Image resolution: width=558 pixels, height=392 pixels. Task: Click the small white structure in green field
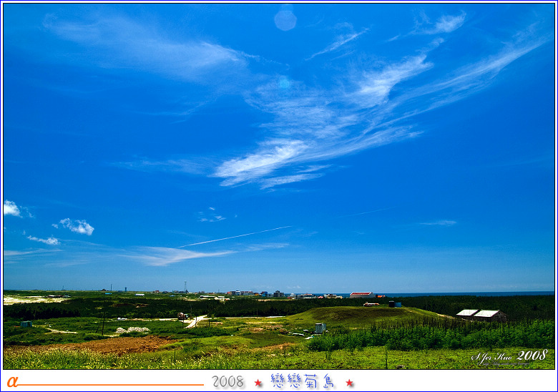click(x=320, y=328)
